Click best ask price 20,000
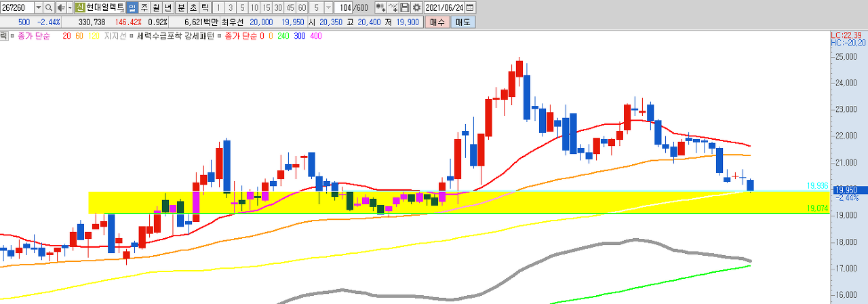Viewport: 868px width, 304px height. coord(262,22)
